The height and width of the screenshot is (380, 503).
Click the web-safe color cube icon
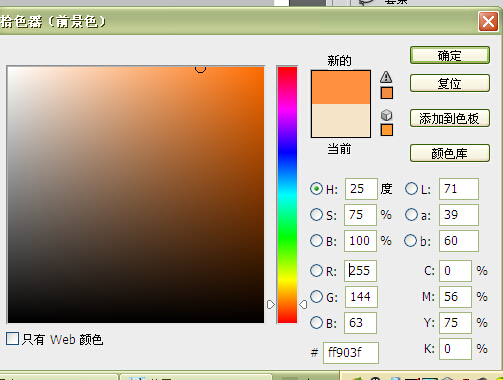(x=386, y=115)
